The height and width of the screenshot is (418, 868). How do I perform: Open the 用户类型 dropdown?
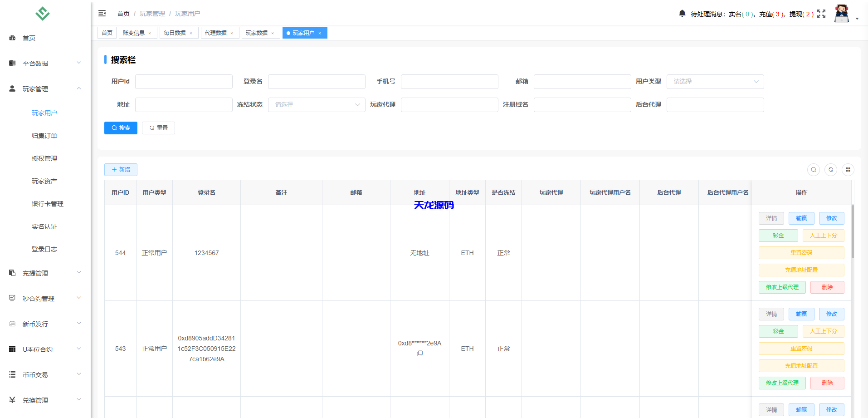click(x=715, y=82)
